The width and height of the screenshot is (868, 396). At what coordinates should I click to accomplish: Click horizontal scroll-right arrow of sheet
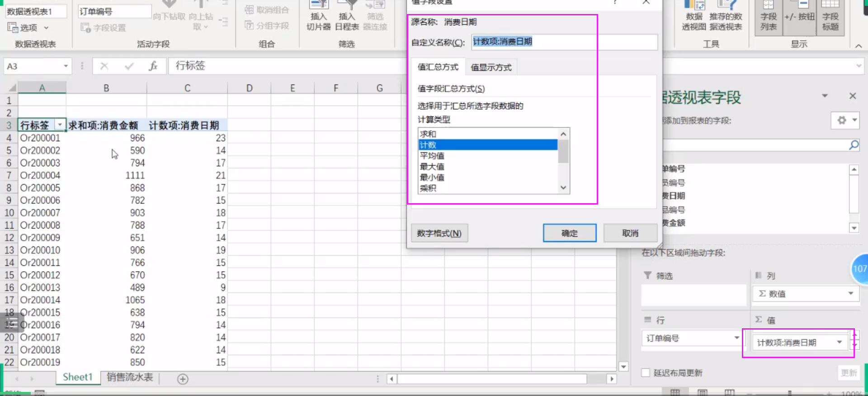click(612, 379)
